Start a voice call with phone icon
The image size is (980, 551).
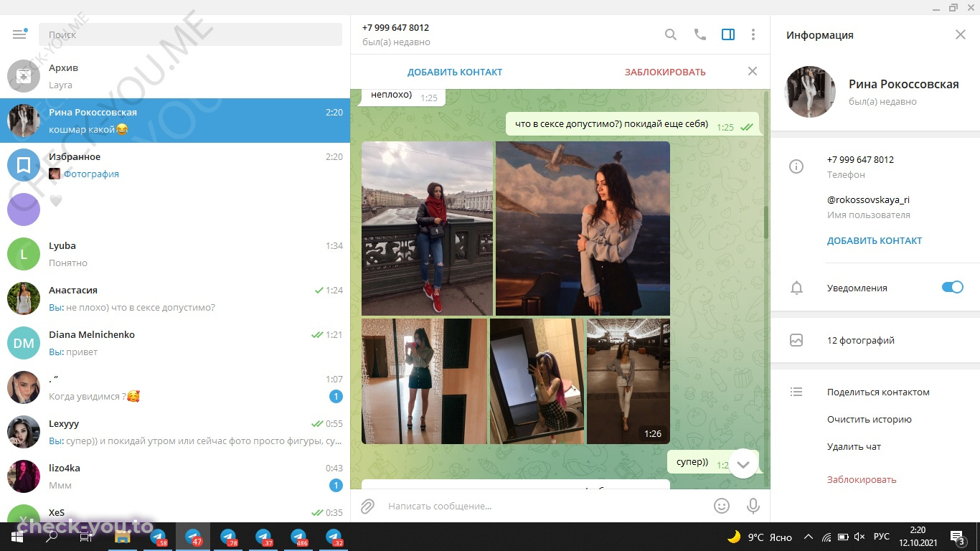click(x=700, y=34)
